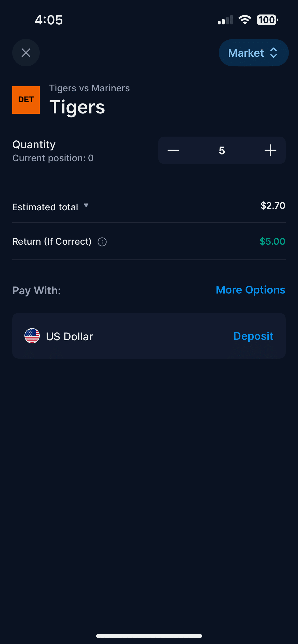Tap More Options for payment methods
This screenshot has width=298, height=644.
(250, 290)
